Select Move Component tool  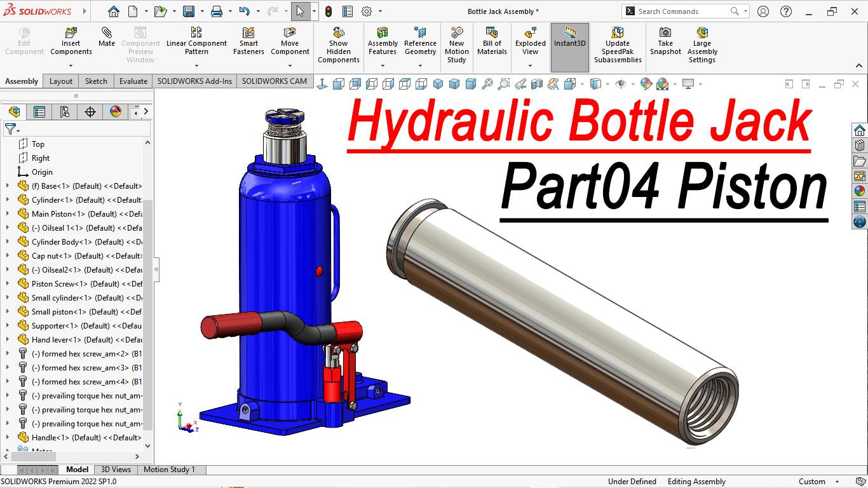(290, 42)
